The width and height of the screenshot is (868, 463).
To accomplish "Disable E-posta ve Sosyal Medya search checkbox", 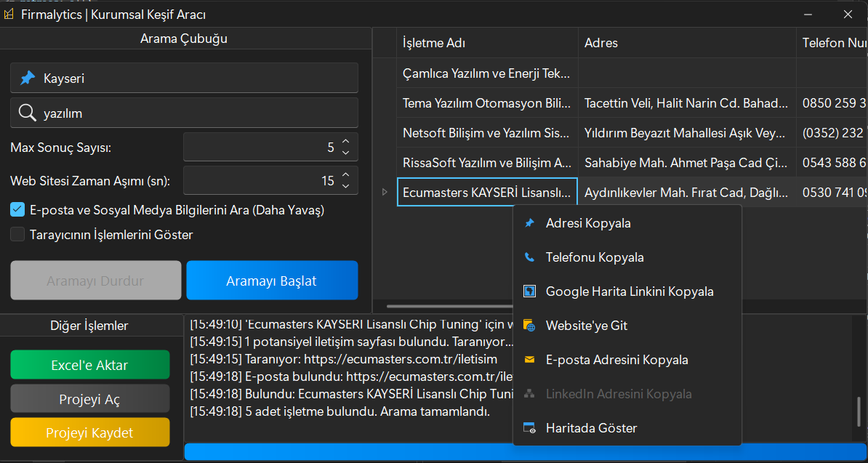I will [18, 210].
